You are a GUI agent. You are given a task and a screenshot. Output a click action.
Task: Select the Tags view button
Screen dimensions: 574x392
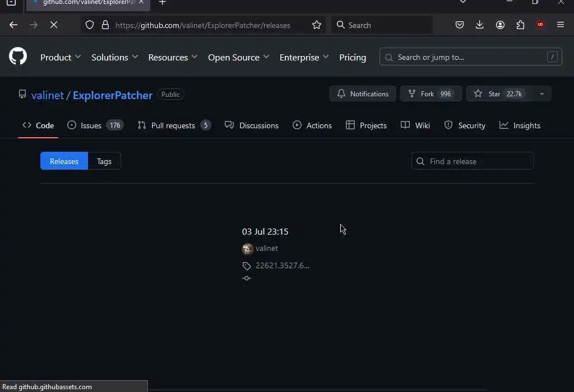click(x=104, y=161)
